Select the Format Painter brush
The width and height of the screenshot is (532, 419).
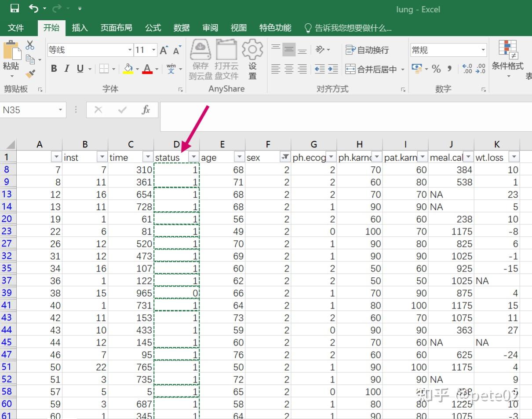(x=30, y=74)
